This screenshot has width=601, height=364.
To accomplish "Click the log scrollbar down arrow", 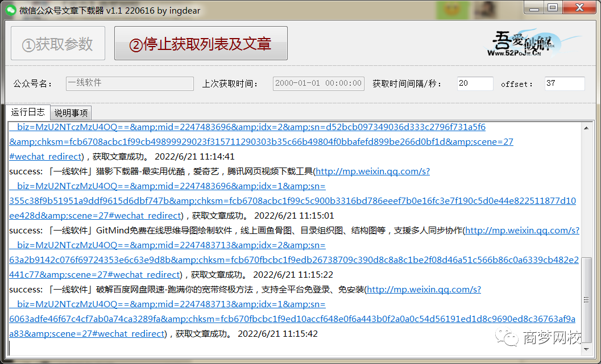I will (586, 349).
